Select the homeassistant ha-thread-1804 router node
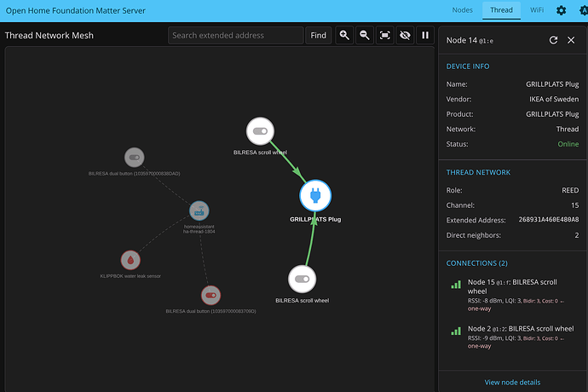This screenshot has width=588, height=392. [199, 210]
